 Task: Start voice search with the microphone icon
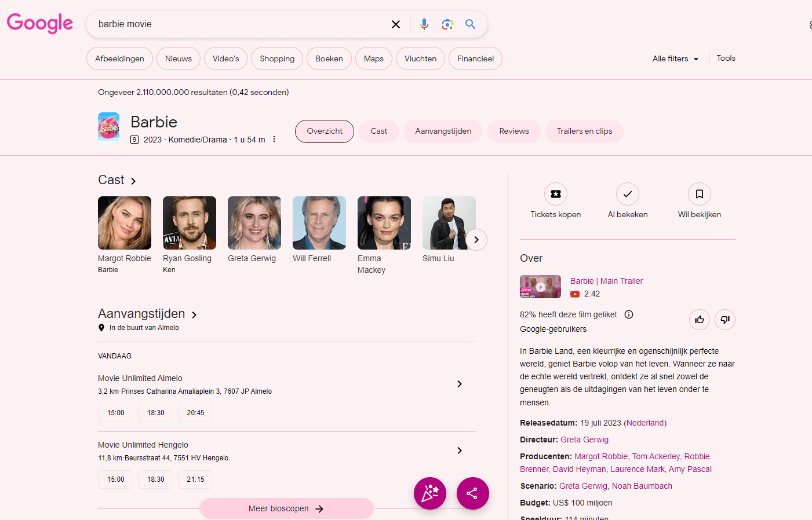click(424, 24)
